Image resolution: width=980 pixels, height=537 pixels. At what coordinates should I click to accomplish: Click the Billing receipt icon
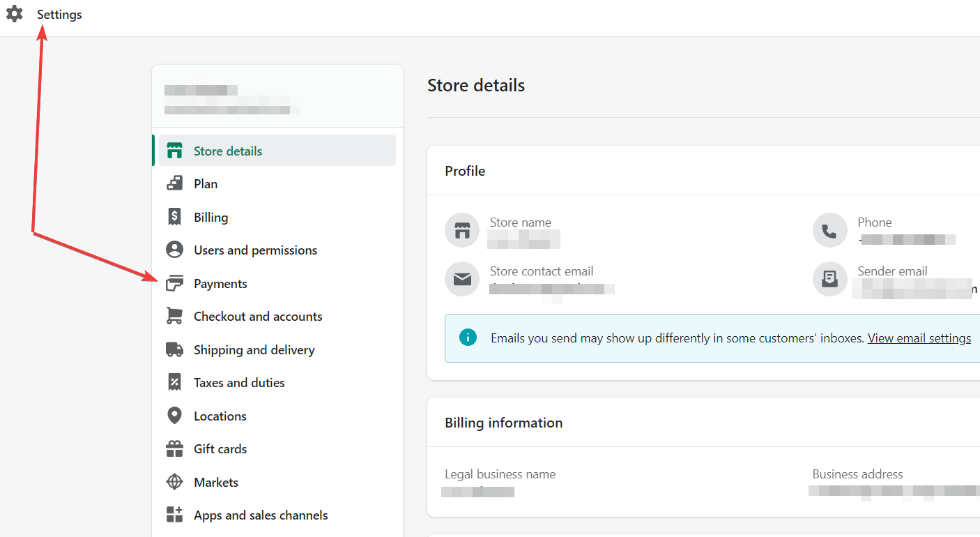tap(174, 217)
